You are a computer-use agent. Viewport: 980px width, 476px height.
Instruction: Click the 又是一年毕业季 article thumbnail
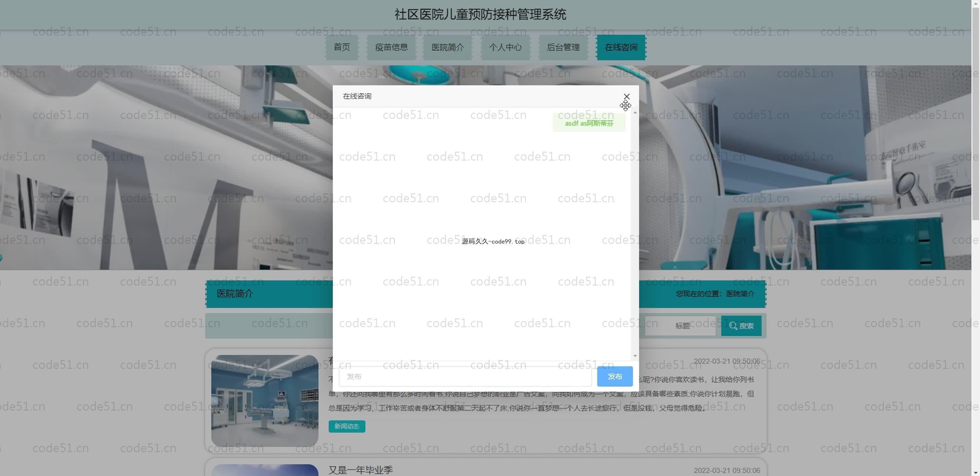click(x=265, y=470)
